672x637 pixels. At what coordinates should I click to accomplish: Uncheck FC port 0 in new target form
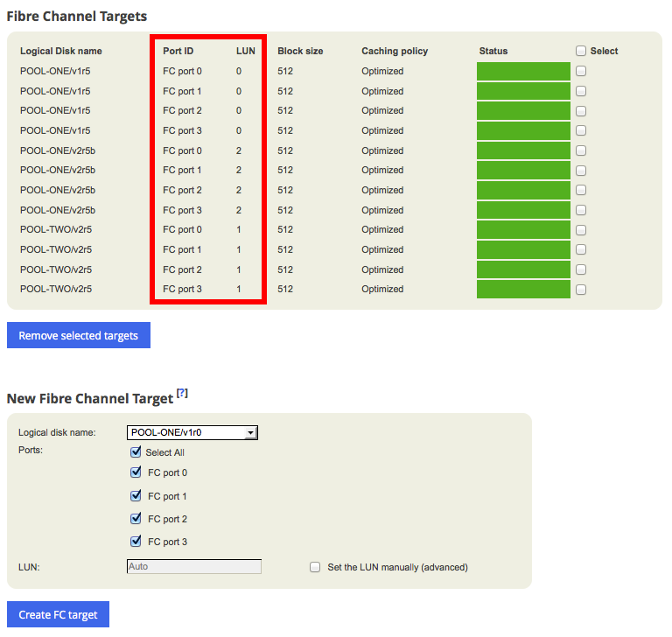pyautogui.click(x=136, y=472)
